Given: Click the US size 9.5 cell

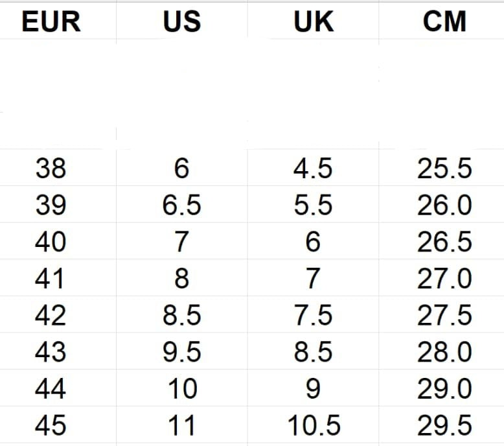Looking at the screenshot, I should click(182, 351).
